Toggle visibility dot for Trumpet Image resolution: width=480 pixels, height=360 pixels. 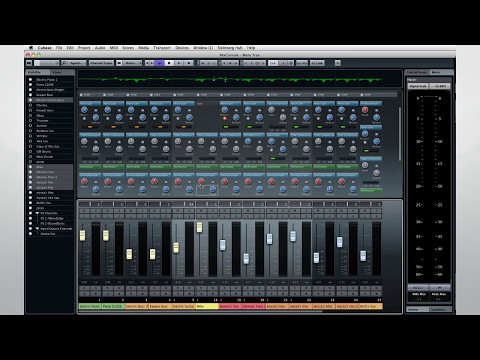[30, 121]
